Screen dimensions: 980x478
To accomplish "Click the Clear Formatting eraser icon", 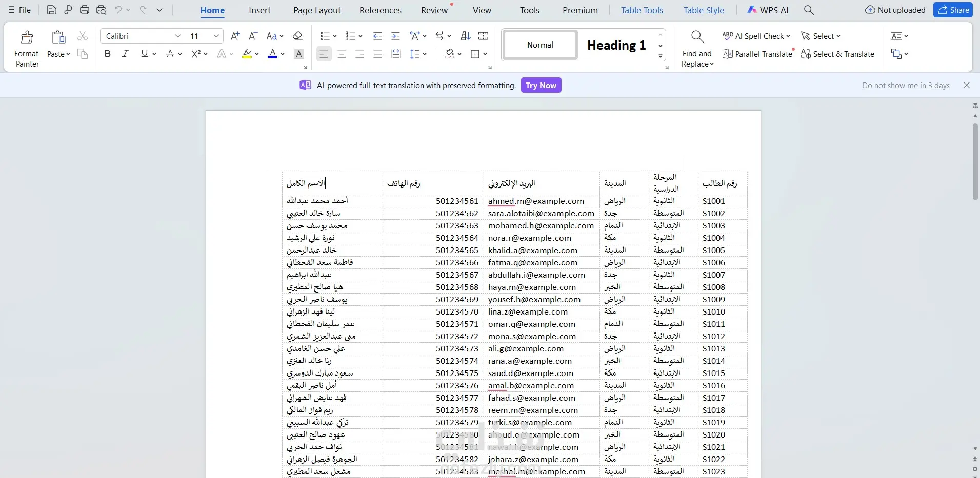I will [x=297, y=36].
